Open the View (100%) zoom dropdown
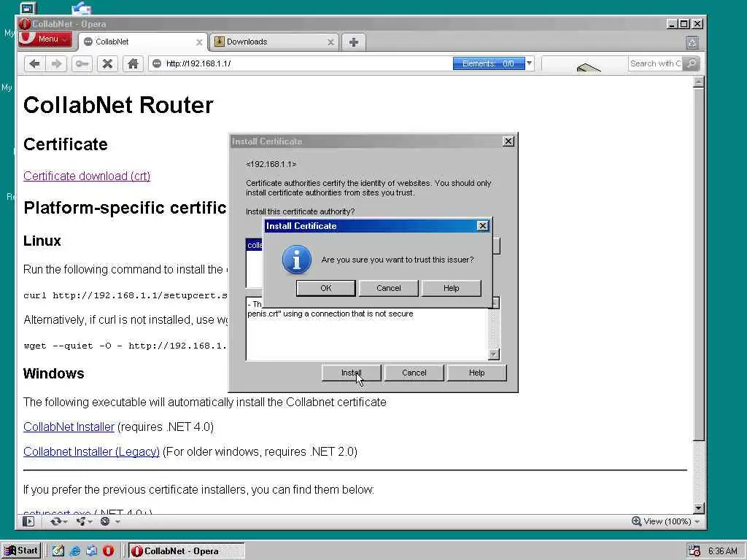 point(671,521)
